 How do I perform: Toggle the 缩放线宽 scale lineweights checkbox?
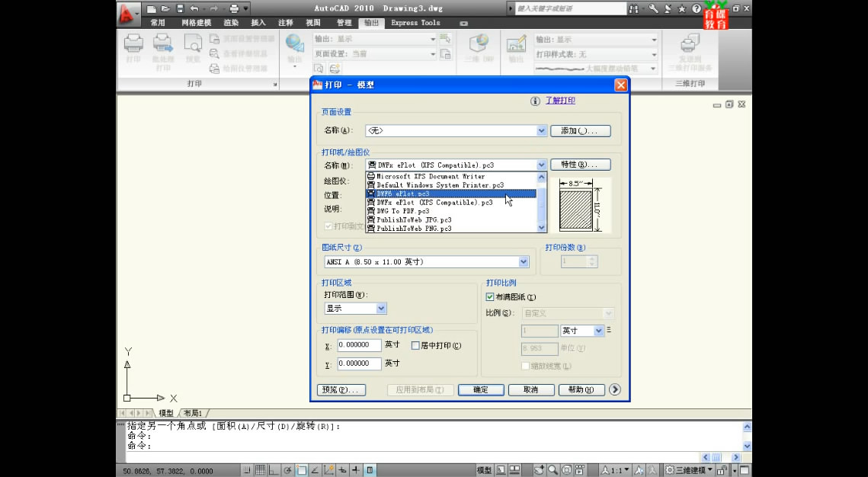coord(525,367)
